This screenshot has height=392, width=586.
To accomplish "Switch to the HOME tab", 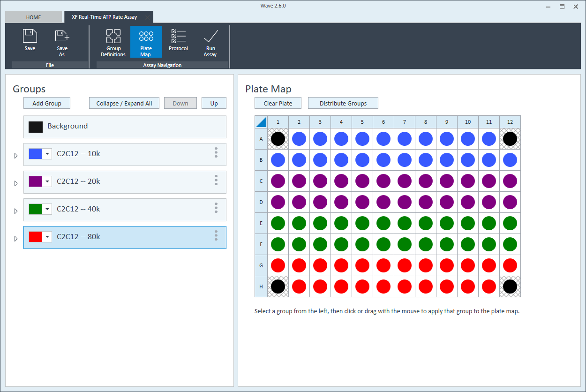I will click(x=33, y=17).
